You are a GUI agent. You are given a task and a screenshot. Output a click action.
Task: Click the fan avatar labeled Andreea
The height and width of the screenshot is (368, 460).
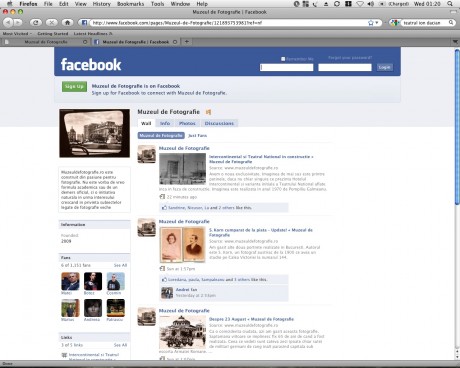coord(93,308)
